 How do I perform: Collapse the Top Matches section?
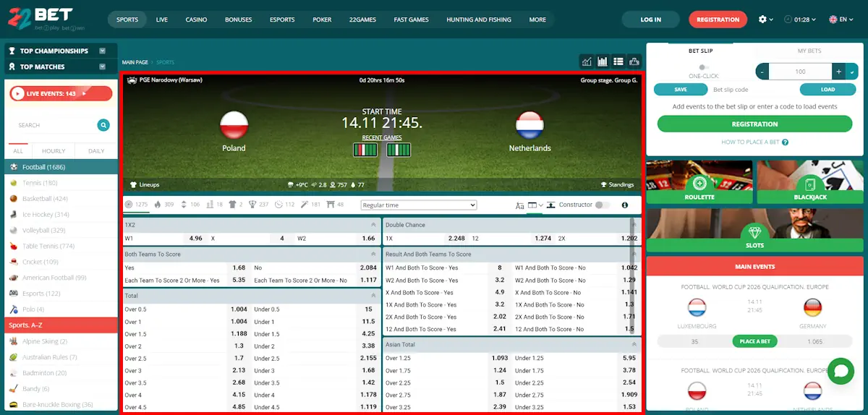pyautogui.click(x=103, y=67)
